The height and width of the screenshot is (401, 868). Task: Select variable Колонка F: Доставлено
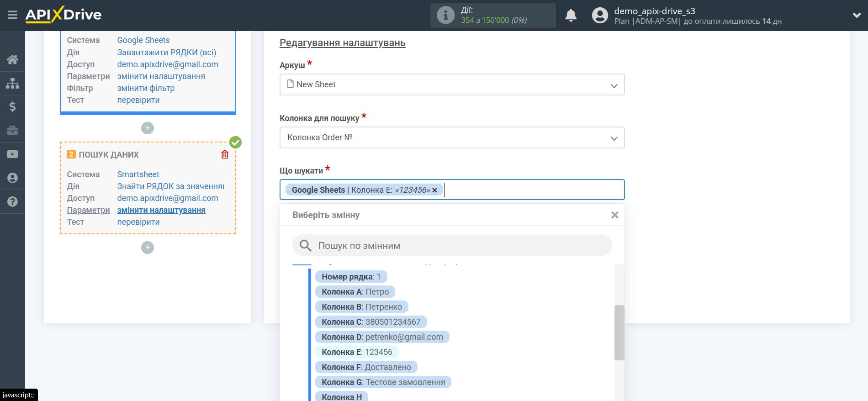point(366,367)
